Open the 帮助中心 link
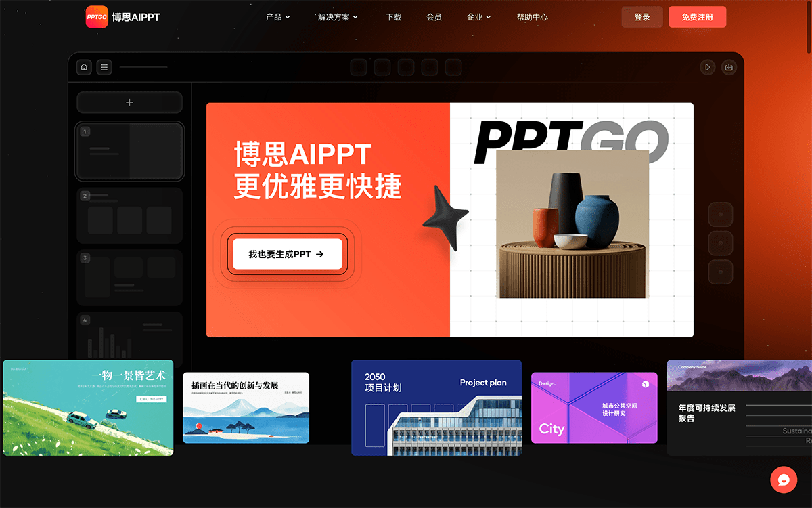 pos(532,17)
